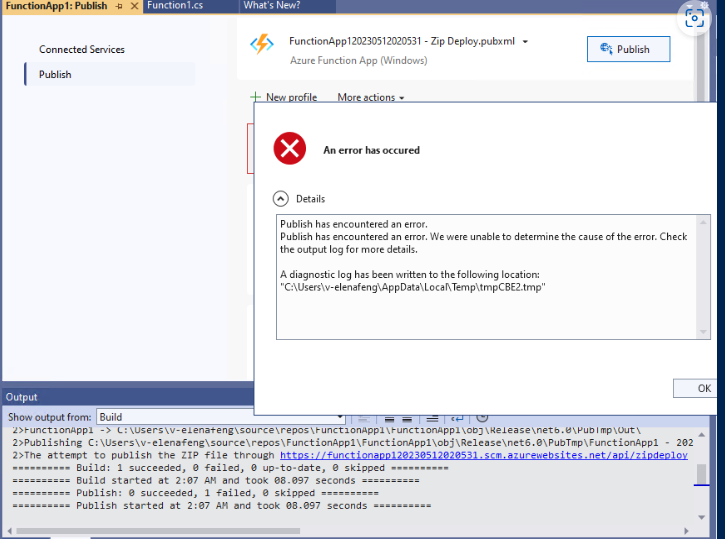Click Output scroll up arrow
The height and width of the screenshot is (539, 725).
701,435
